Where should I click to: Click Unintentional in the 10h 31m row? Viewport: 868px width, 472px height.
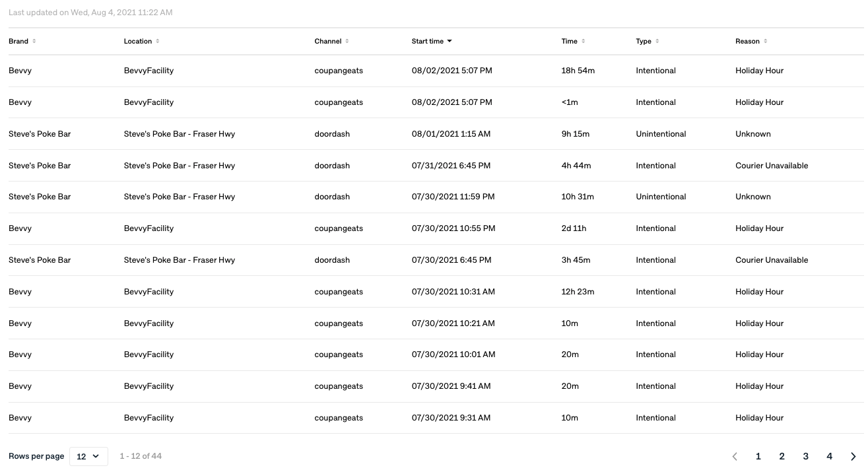point(661,197)
